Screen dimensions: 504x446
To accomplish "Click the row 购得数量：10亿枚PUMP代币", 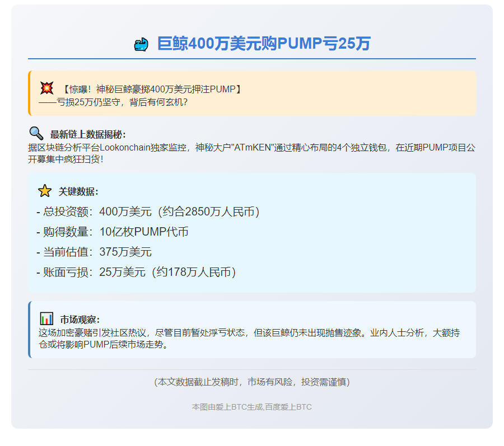I will tap(113, 232).
